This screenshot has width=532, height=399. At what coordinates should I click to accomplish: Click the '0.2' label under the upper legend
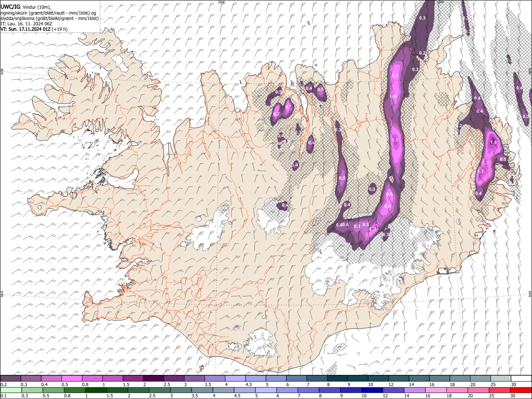pyautogui.click(x=3, y=384)
